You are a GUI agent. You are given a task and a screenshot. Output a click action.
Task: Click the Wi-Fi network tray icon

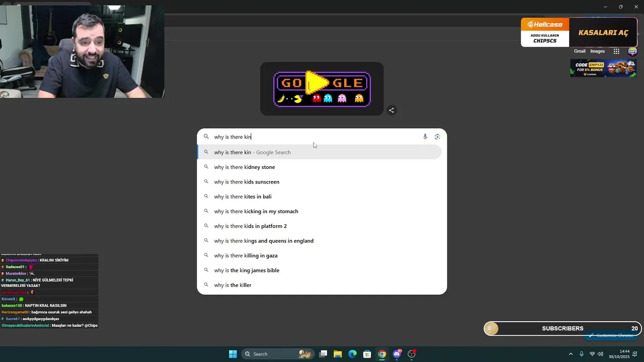(x=592, y=354)
